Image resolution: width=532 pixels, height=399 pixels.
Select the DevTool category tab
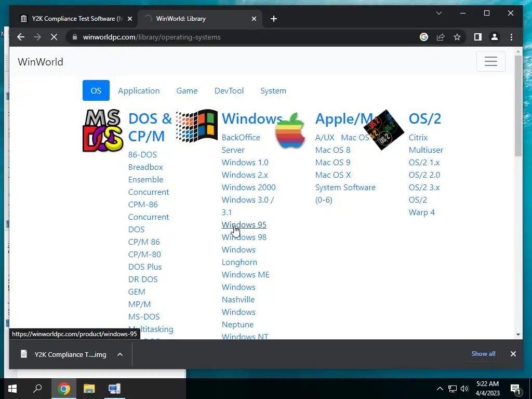[x=229, y=90]
